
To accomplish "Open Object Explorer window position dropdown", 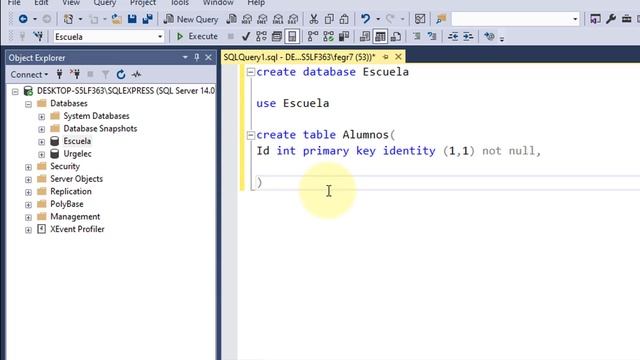I will 185,58.
